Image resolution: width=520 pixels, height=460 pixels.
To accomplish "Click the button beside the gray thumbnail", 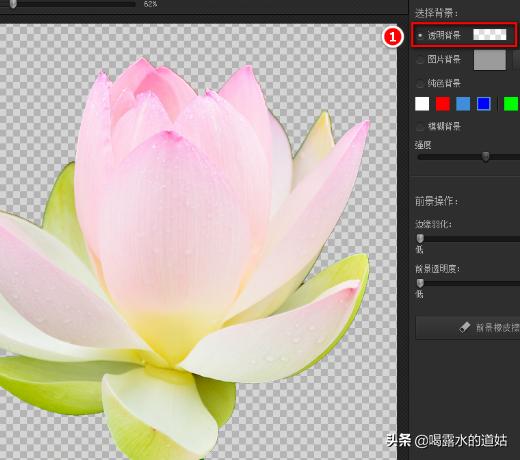I will [x=517, y=60].
